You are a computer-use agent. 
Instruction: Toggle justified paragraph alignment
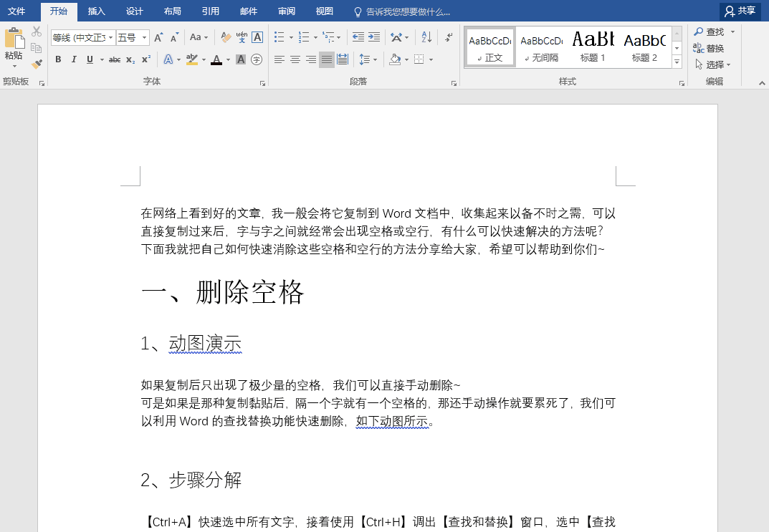pos(327,59)
